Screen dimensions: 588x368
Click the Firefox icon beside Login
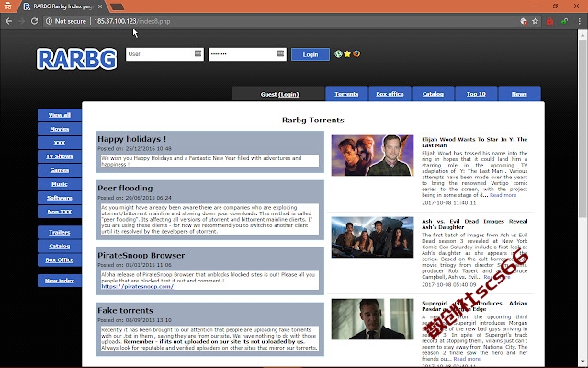(356, 53)
